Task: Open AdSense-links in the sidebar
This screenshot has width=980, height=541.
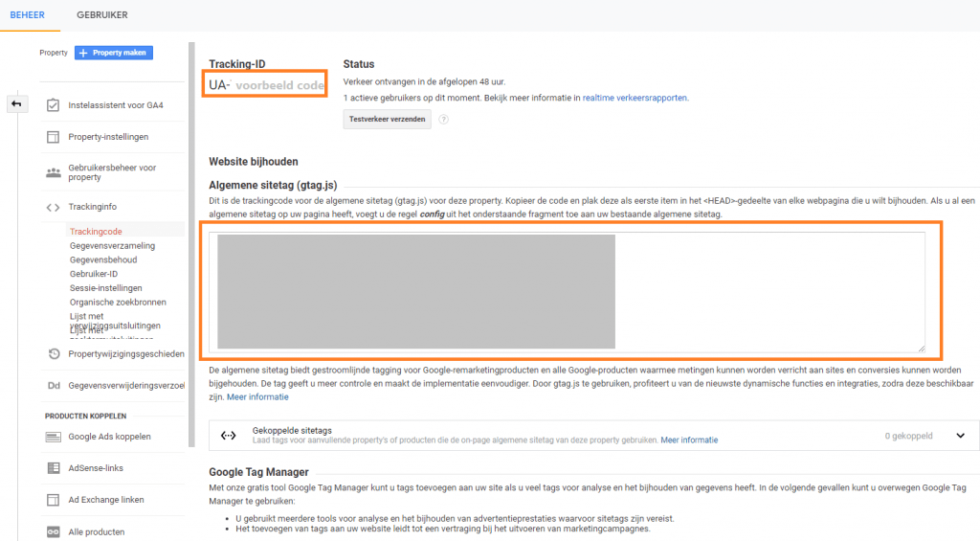Action: [96, 468]
